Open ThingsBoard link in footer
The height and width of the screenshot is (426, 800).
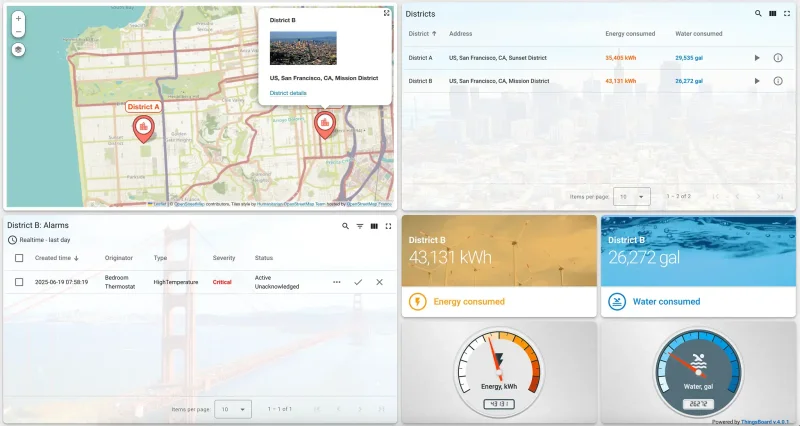point(765,422)
